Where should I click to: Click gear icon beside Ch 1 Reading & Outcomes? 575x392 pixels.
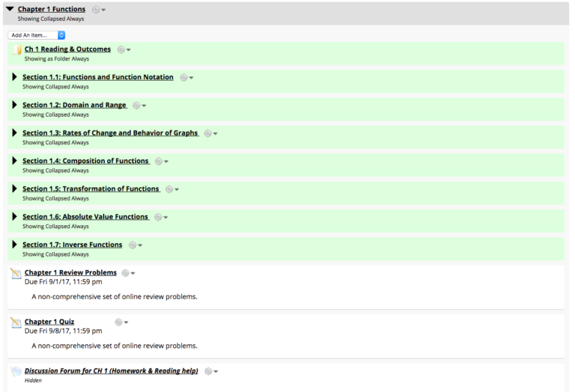click(x=123, y=49)
